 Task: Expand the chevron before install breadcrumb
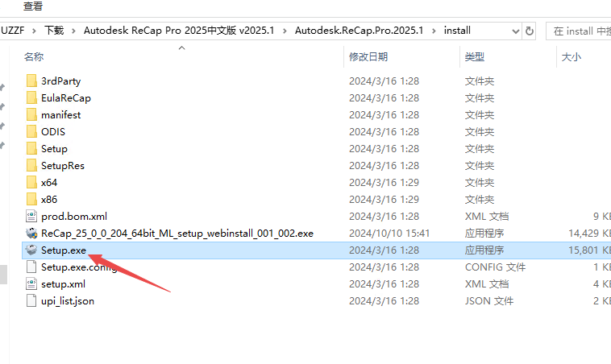coord(436,31)
